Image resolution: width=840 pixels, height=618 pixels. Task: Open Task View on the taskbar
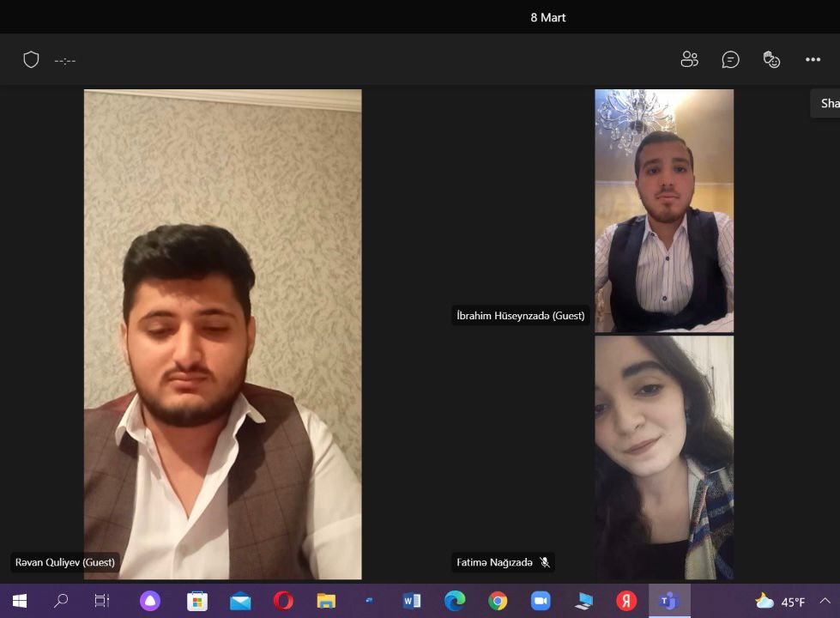(102, 601)
